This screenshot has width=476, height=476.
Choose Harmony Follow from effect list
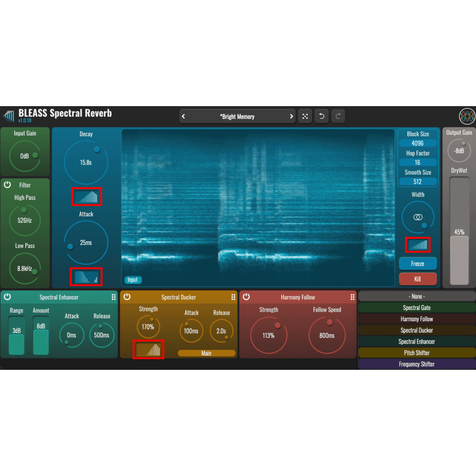417,319
